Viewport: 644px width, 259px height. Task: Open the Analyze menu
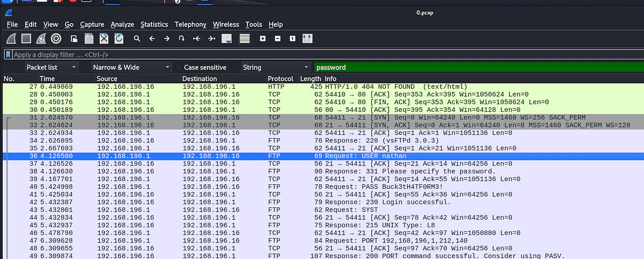tap(122, 25)
